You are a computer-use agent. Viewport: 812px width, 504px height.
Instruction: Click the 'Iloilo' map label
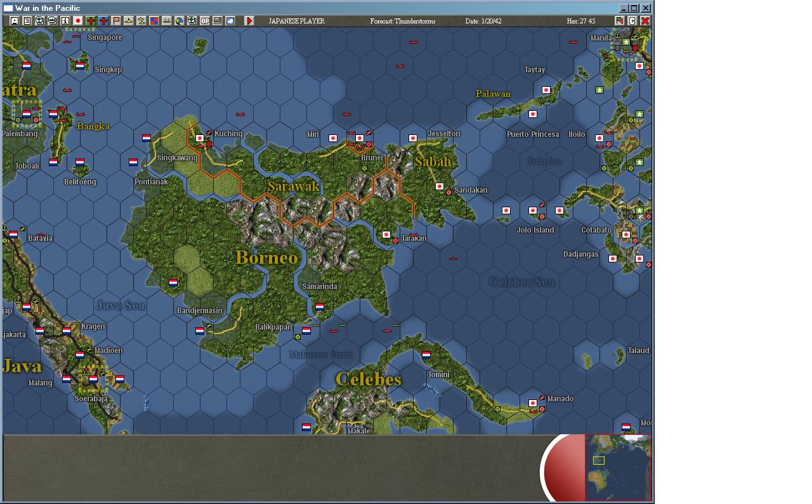tap(577, 134)
